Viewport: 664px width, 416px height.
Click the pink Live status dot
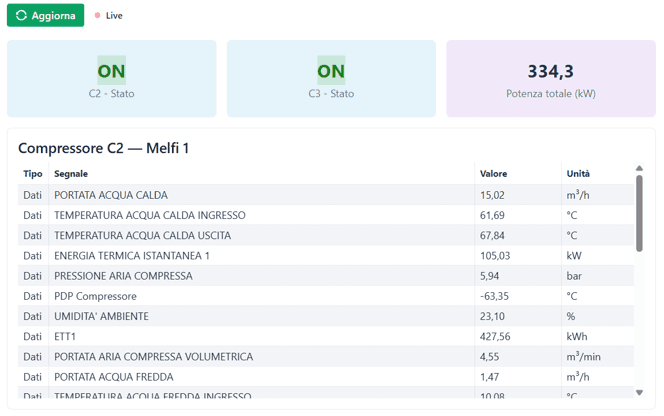pyautogui.click(x=97, y=15)
